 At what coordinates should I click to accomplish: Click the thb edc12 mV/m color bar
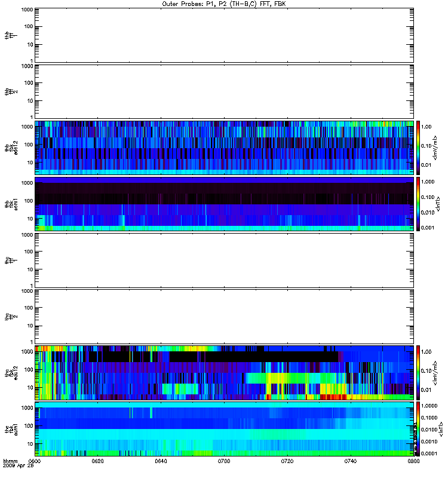pyautogui.click(x=418, y=148)
